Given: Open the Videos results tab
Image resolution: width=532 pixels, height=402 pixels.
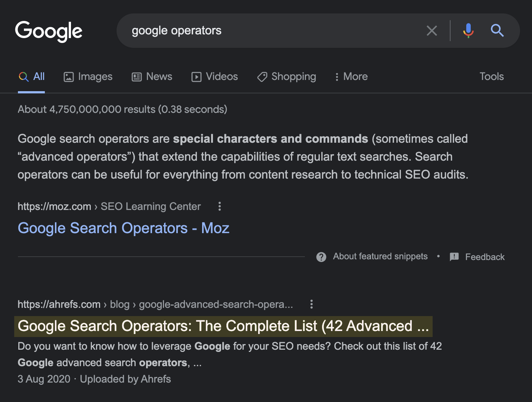Looking at the screenshot, I should point(215,77).
